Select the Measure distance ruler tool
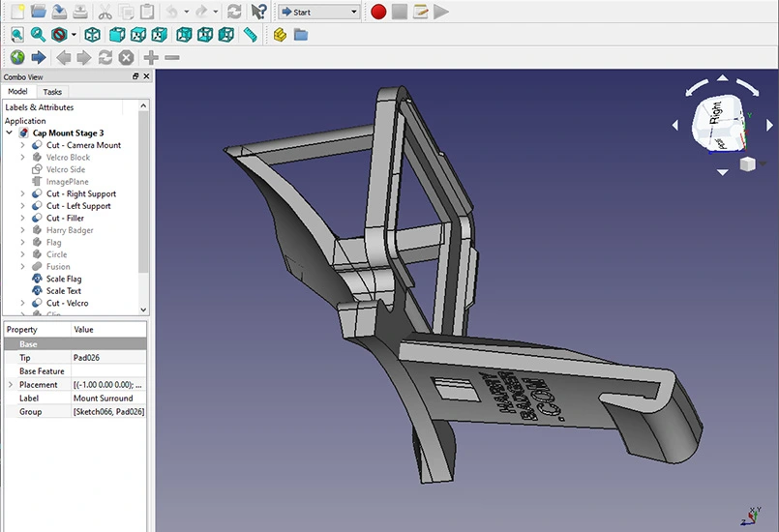The height and width of the screenshot is (532, 779). point(251,35)
